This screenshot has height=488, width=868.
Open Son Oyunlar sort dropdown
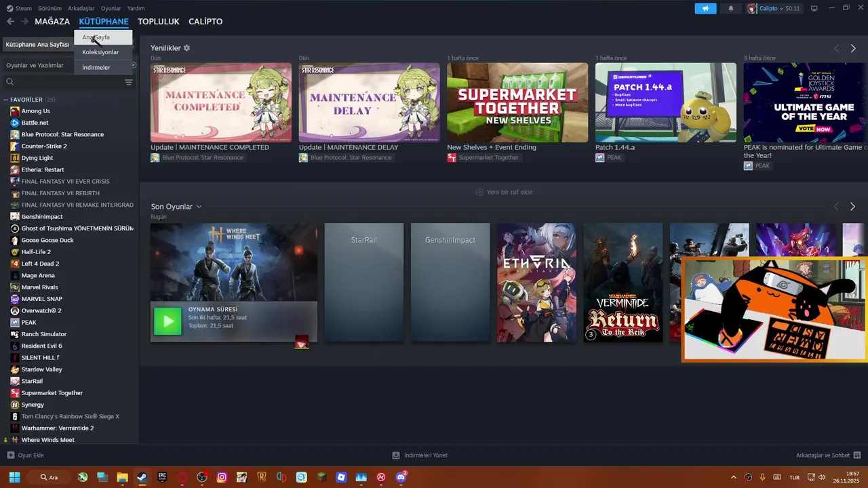199,207
